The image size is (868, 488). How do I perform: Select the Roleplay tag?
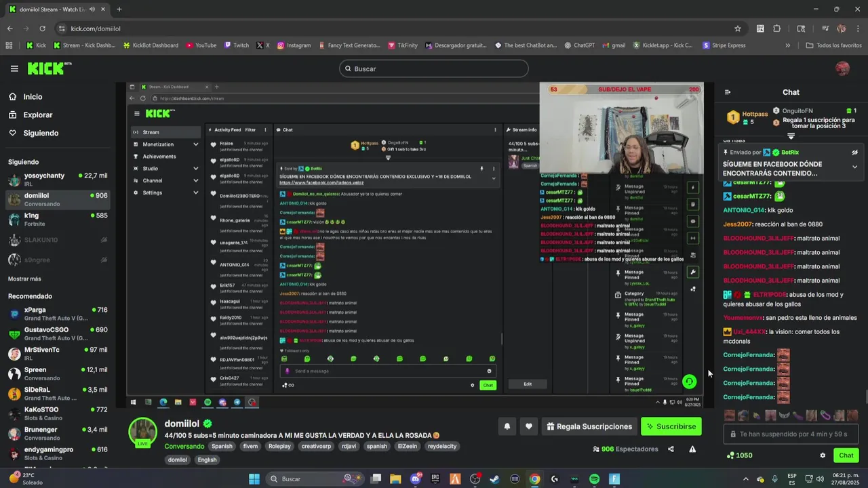(279, 446)
